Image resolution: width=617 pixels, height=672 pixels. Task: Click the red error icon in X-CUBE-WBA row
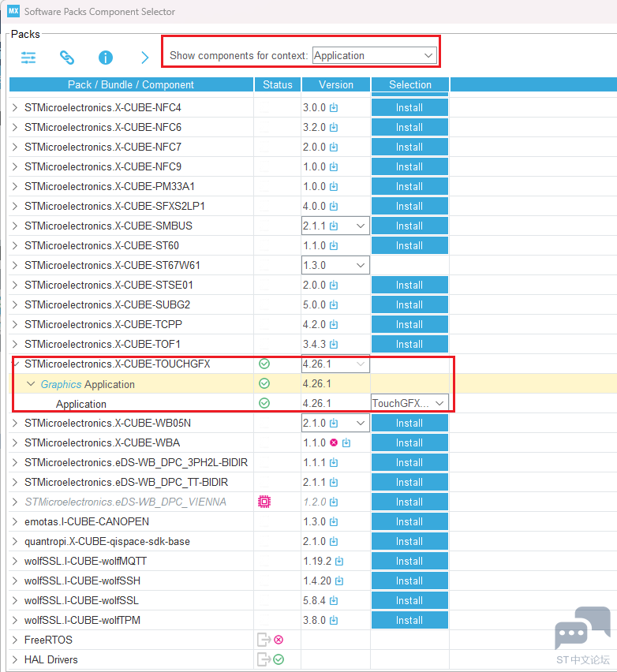tap(334, 442)
